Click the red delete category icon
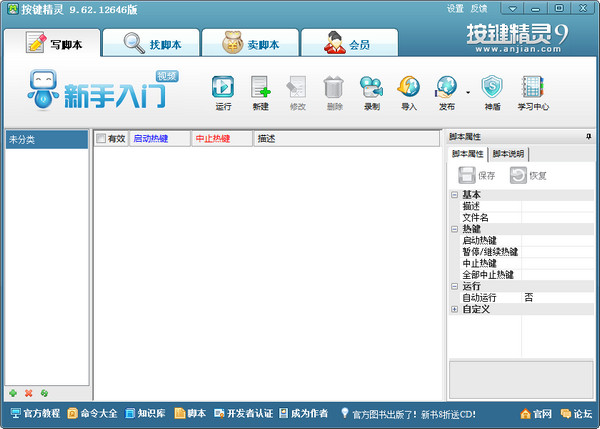The height and width of the screenshot is (429, 600). (28, 393)
